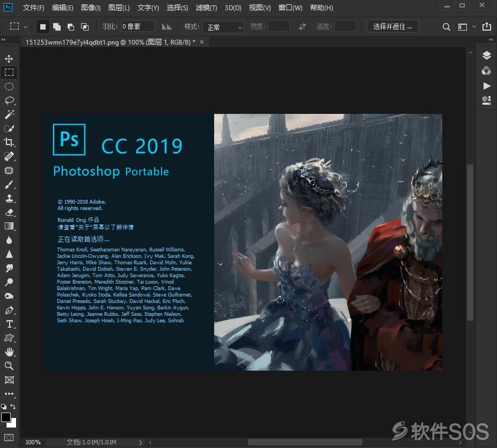Toggle Quick Mask mode

[x=9, y=438]
